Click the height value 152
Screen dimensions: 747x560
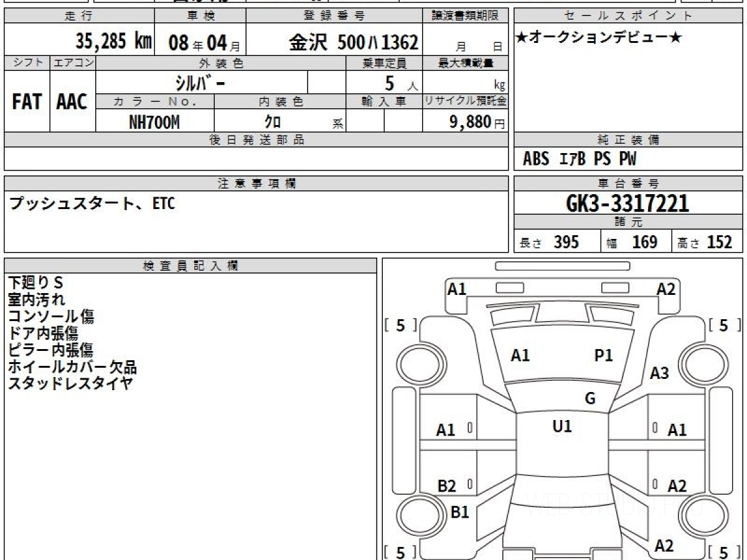(720, 242)
